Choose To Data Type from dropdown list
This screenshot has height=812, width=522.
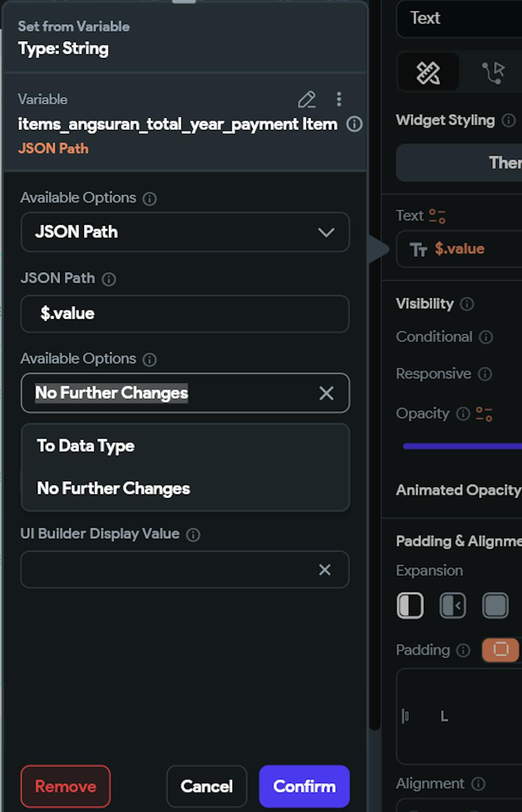coord(86,446)
